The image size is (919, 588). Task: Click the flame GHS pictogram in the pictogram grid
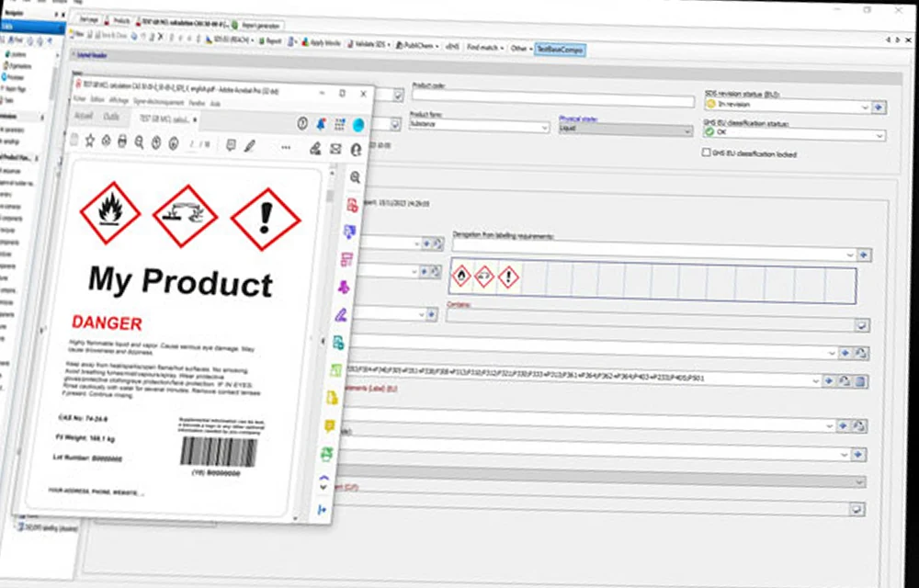[x=461, y=276]
